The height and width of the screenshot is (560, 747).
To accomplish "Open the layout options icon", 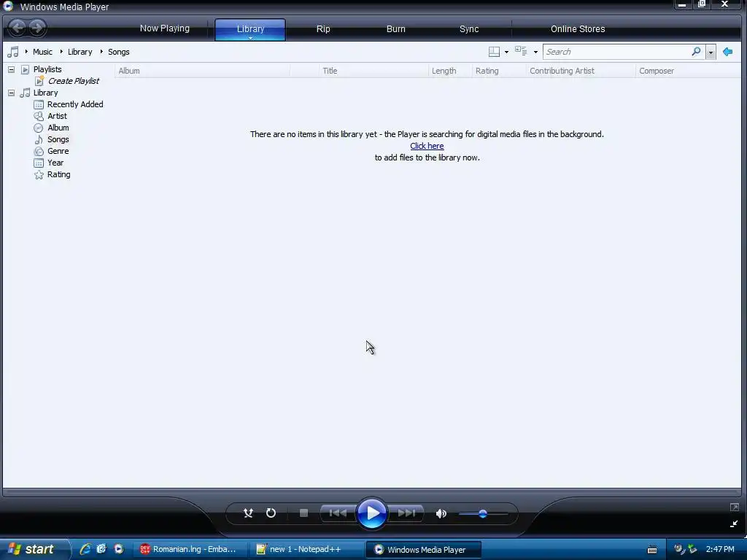I will pyautogui.click(x=494, y=52).
